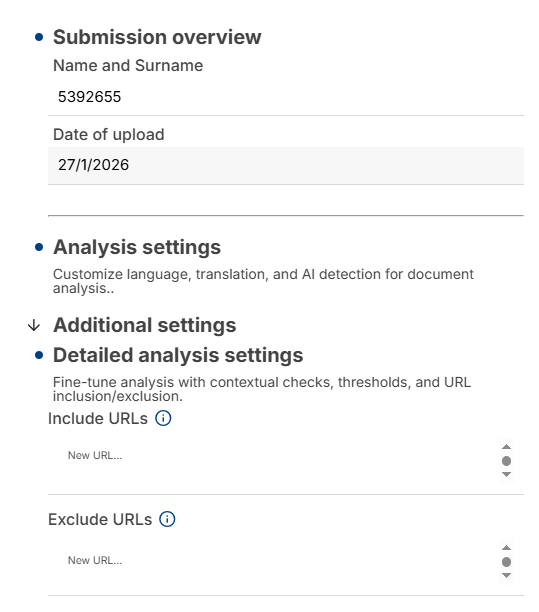Open the Analysis settings section heading
This screenshot has width=539, height=612.
point(137,247)
